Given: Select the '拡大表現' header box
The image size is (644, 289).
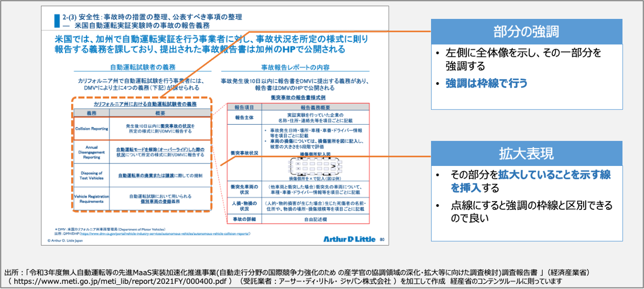Looking at the screenshot, I should coord(526,153).
